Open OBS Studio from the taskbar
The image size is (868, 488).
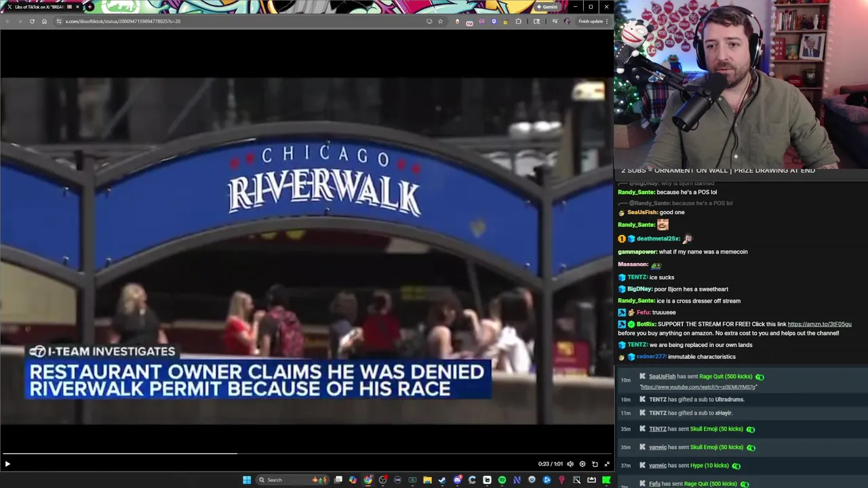pos(382,480)
